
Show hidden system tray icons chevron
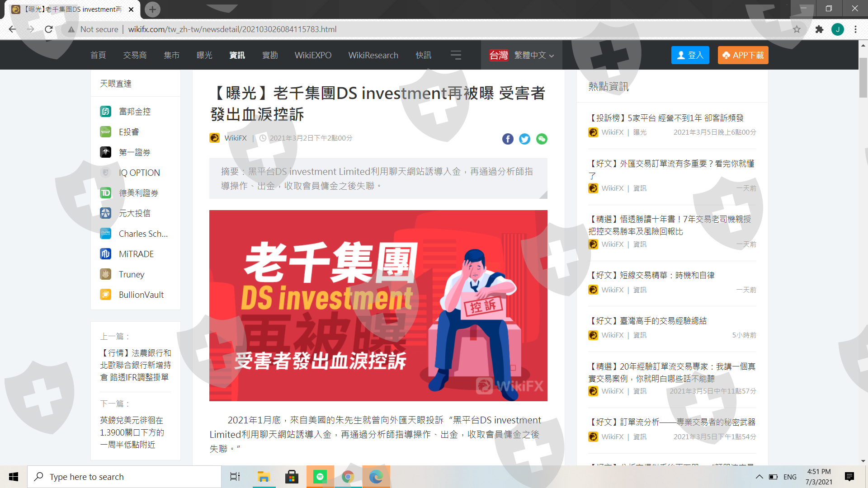(759, 477)
